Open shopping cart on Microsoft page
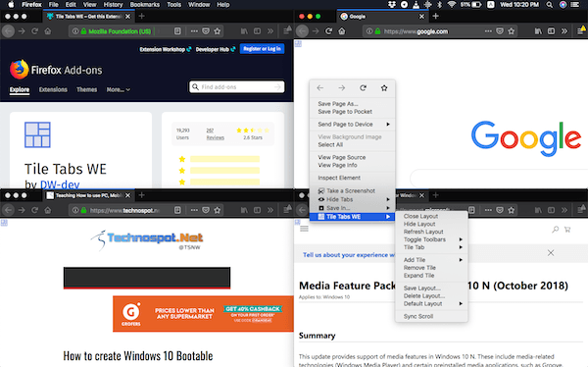 click(x=567, y=230)
